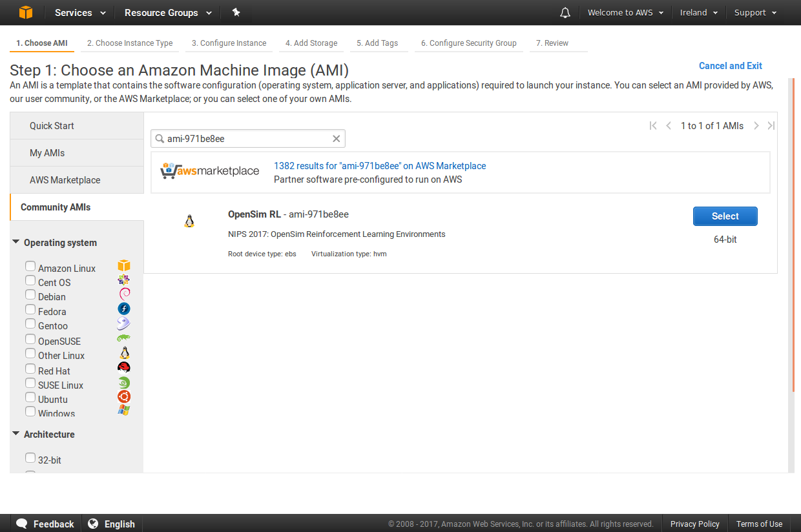Switch to the Quick Start AMI list
Viewport: 801px width, 532px height.
pyautogui.click(x=77, y=126)
